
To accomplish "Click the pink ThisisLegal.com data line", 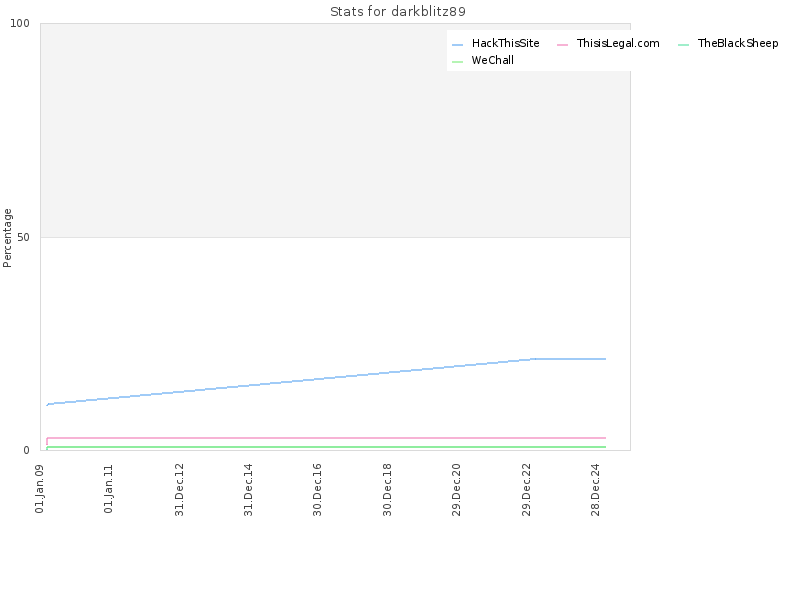I will tap(327, 438).
